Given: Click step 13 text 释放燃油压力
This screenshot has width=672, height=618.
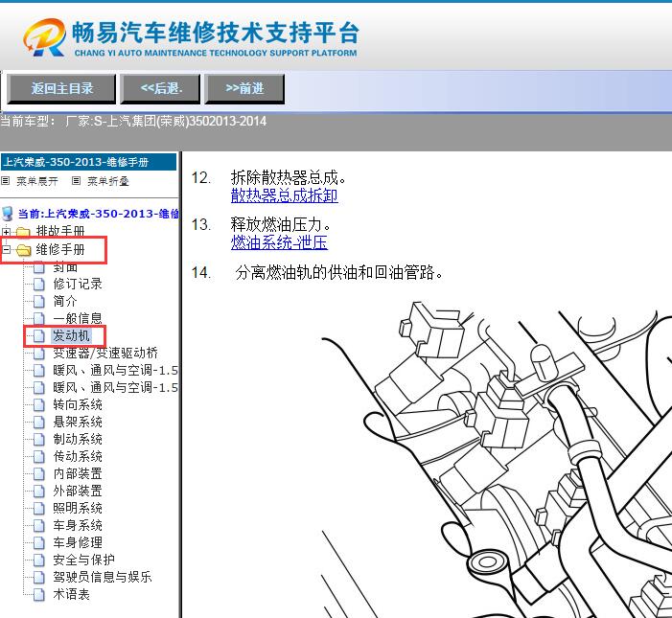Looking at the screenshot, I should coord(280,224).
